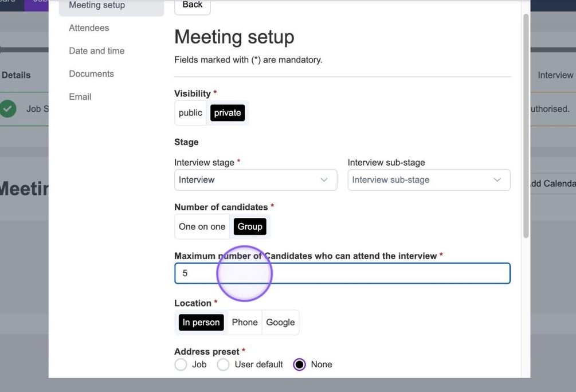The image size is (576, 392).
Task: Set visibility to private
Action: click(x=228, y=113)
